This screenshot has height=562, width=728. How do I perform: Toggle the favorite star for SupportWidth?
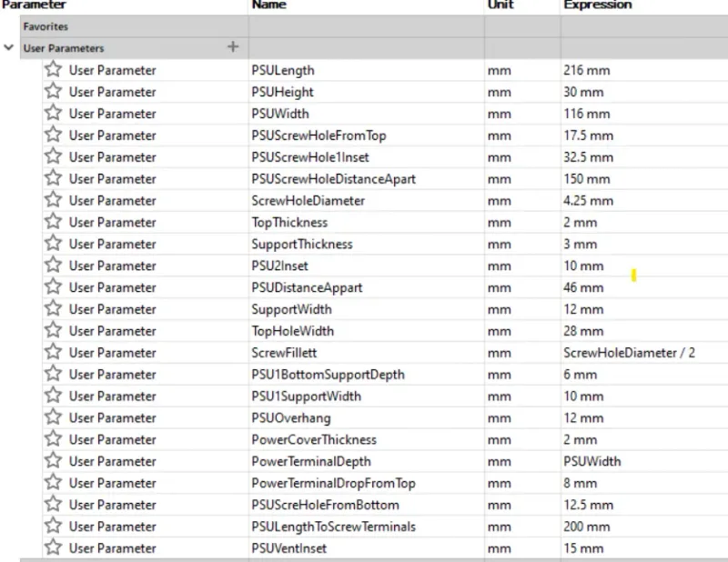(x=54, y=308)
